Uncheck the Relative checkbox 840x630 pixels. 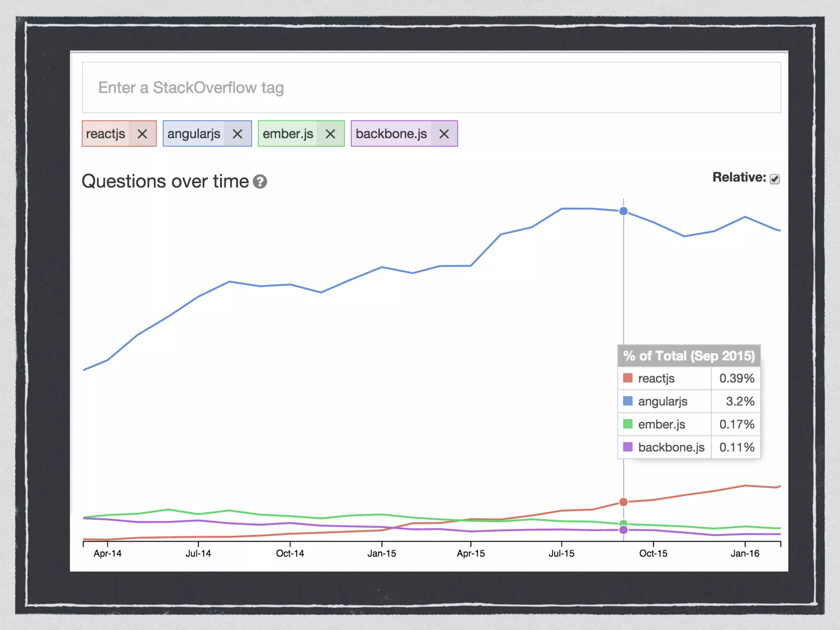pyautogui.click(x=774, y=179)
